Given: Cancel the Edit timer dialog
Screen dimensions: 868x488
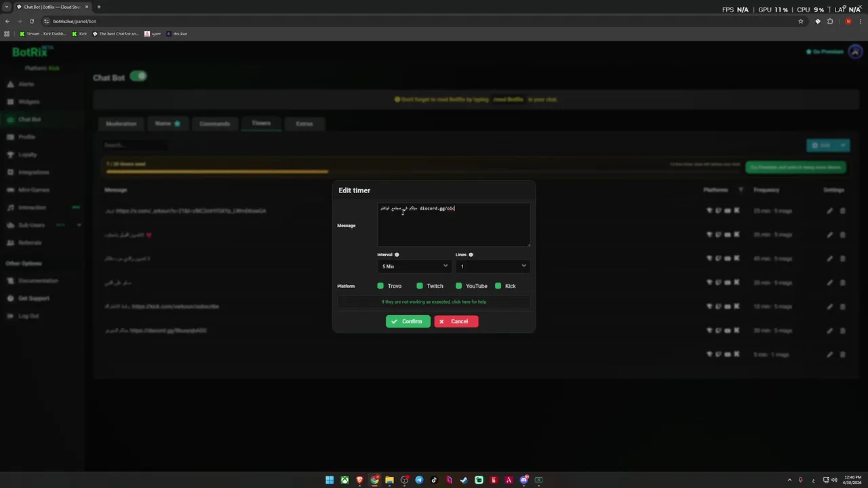Looking at the screenshot, I should pos(456,321).
